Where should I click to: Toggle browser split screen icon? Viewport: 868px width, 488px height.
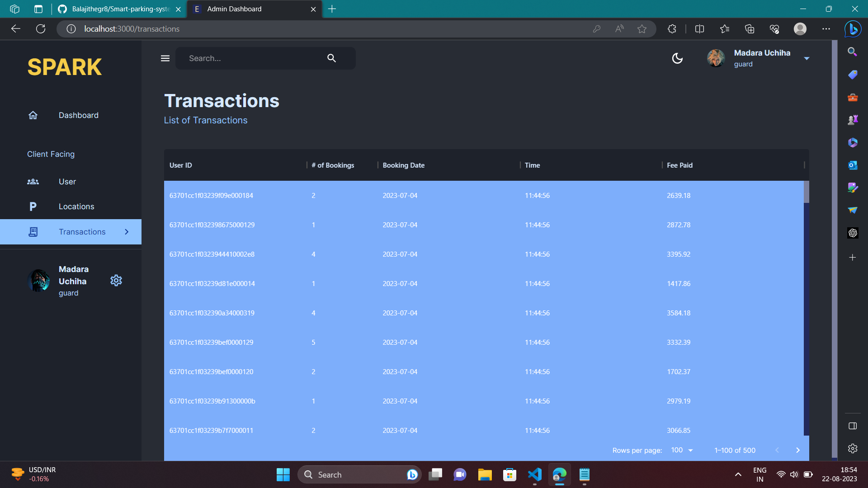pos(699,29)
